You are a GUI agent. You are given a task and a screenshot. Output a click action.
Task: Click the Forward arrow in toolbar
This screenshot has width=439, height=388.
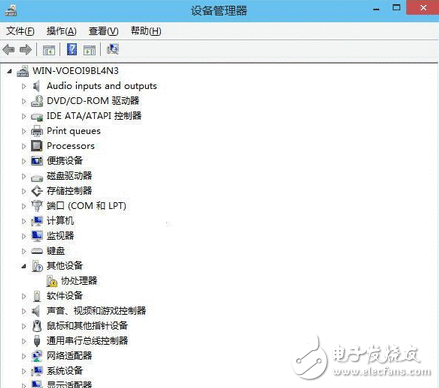[x=26, y=50]
